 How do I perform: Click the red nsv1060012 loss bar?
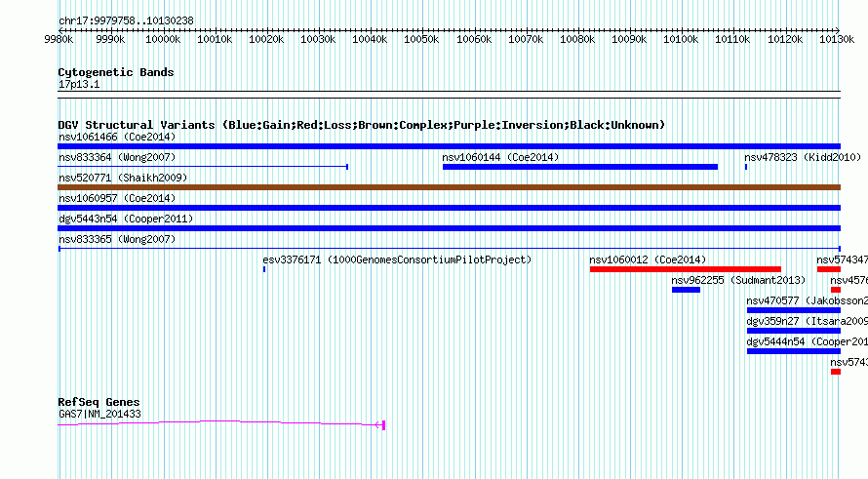(x=686, y=269)
